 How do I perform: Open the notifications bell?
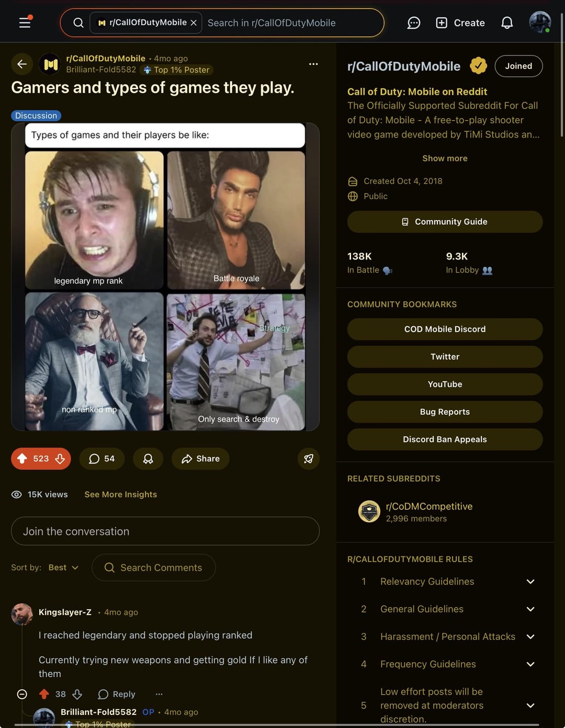pos(507,23)
